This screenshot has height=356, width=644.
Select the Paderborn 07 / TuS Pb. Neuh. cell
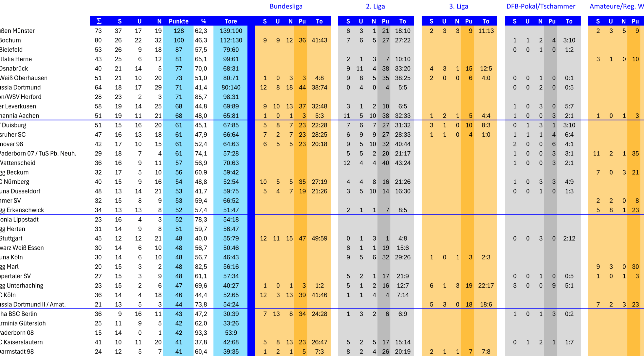38,153
